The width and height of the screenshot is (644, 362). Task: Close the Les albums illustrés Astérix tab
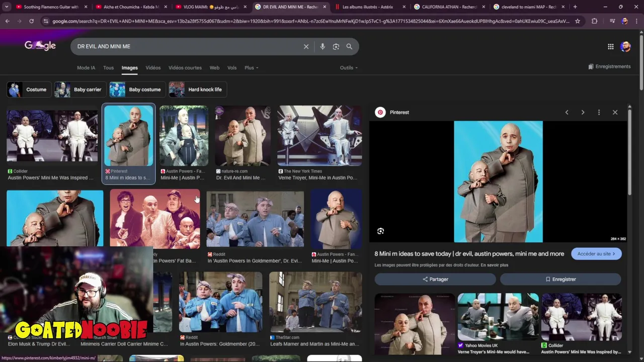point(404,7)
